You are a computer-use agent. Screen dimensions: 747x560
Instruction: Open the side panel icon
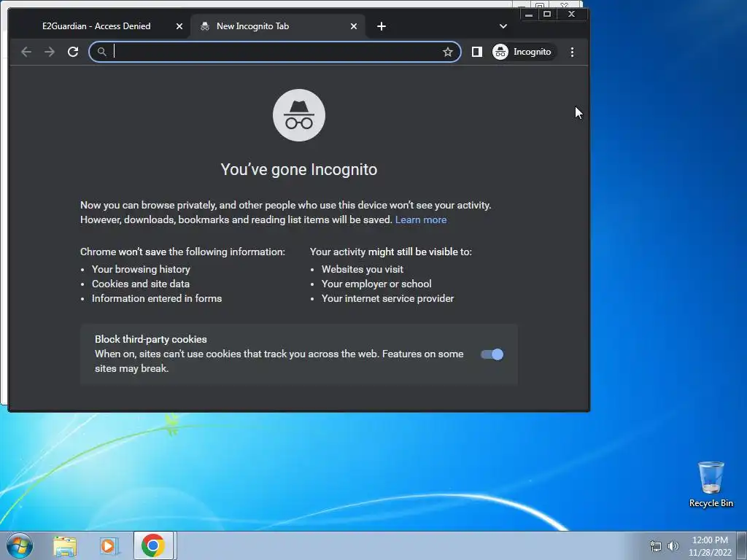click(x=477, y=52)
